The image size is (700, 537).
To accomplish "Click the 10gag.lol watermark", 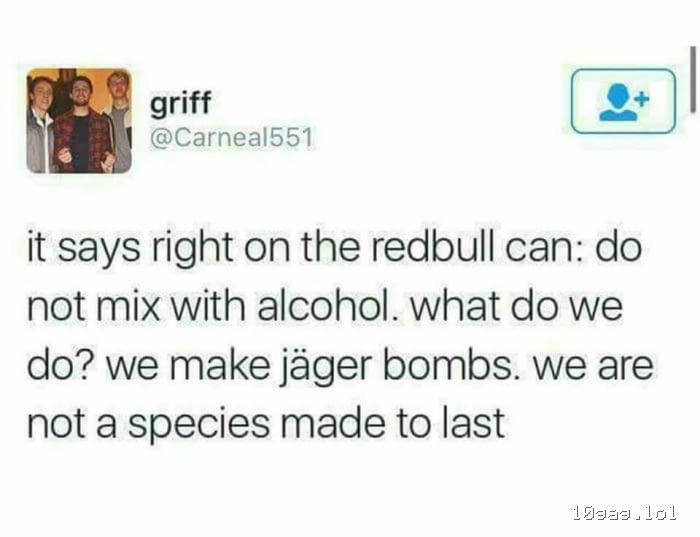I will click(624, 513).
